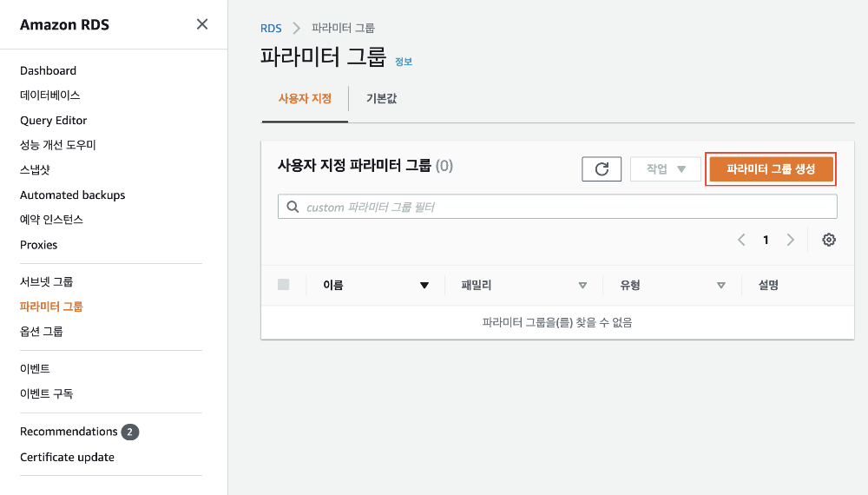This screenshot has width=868, height=495.
Task: Sort by 이름 column arrow
Action: pyautogui.click(x=424, y=285)
